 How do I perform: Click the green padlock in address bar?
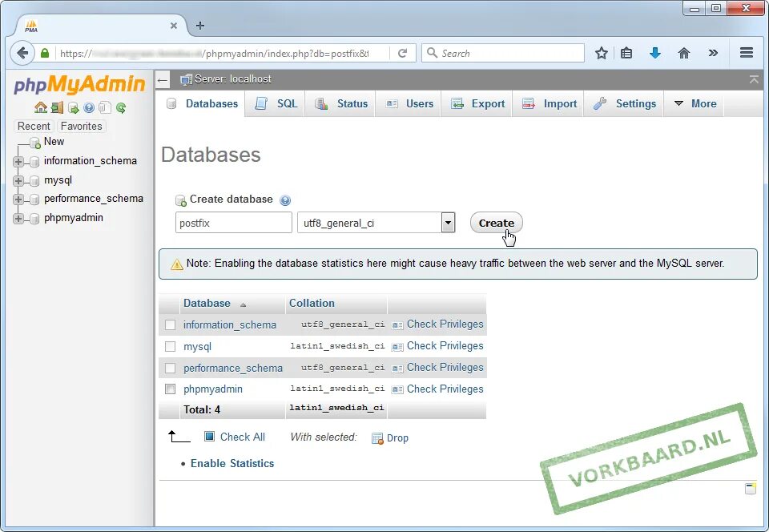click(x=45, y=53)
